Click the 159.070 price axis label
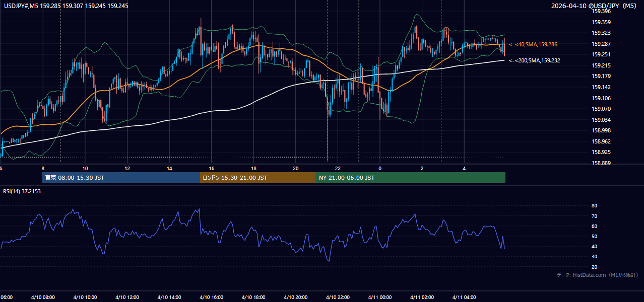 tap(601, 109)
